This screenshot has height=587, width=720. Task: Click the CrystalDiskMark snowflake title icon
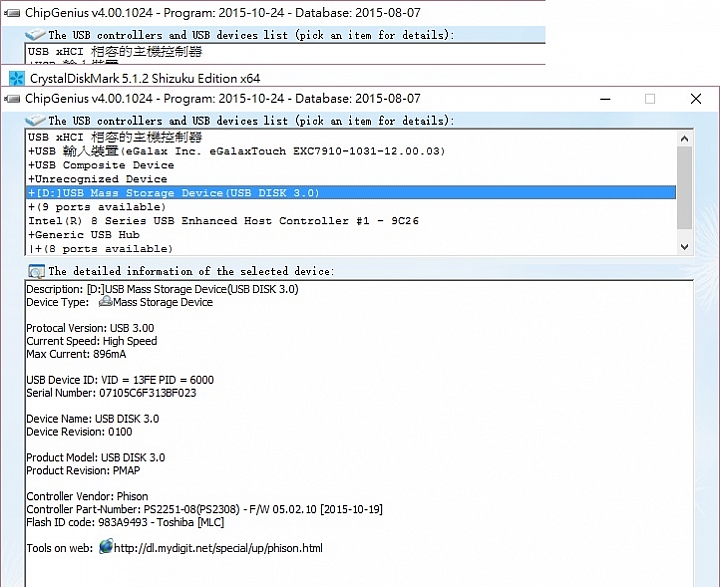tap(17, 78)
